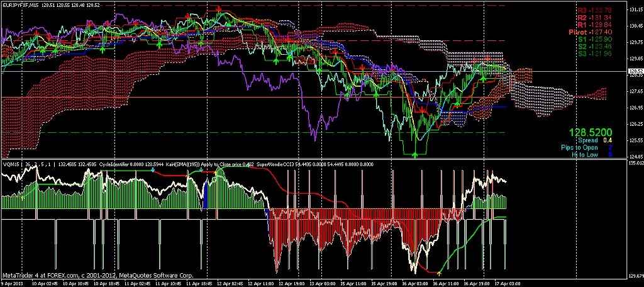Click the Hi to Low readout
Screen dimensions: 644x287
592,155
